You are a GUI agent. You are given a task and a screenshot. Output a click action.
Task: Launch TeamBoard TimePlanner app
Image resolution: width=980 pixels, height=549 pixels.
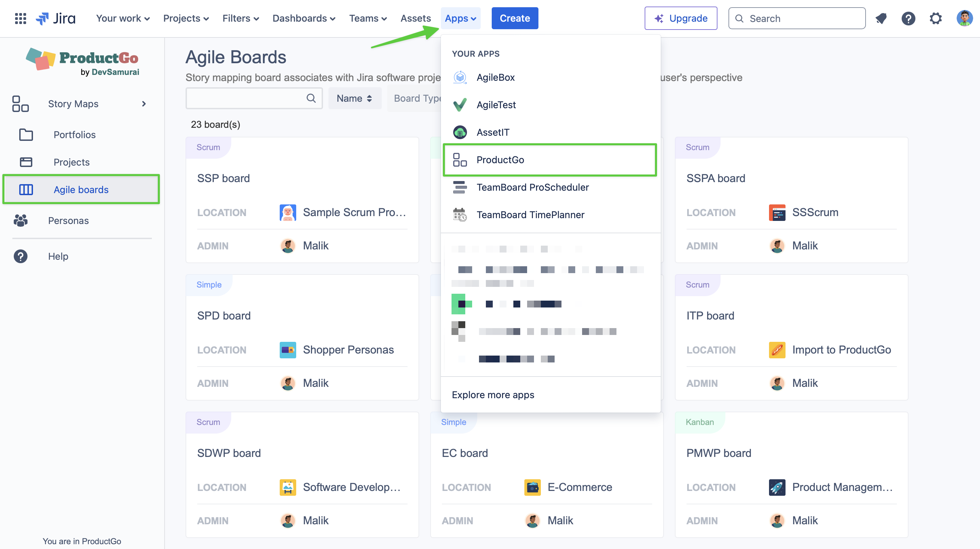(530, 215)
